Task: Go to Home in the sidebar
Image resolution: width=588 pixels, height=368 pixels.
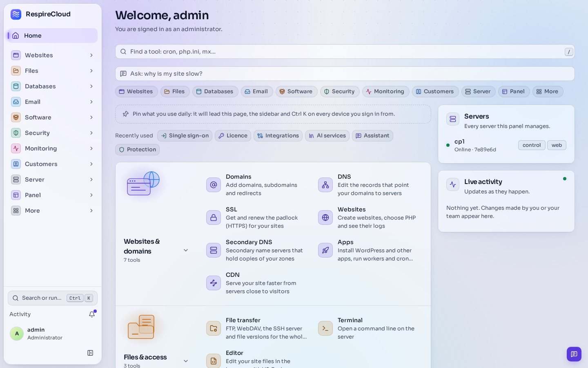Action: click(53, 36)
